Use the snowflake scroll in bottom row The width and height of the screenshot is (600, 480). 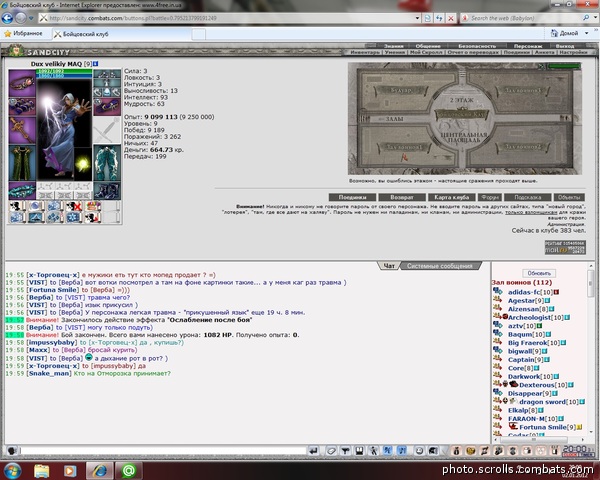[74, 217]
